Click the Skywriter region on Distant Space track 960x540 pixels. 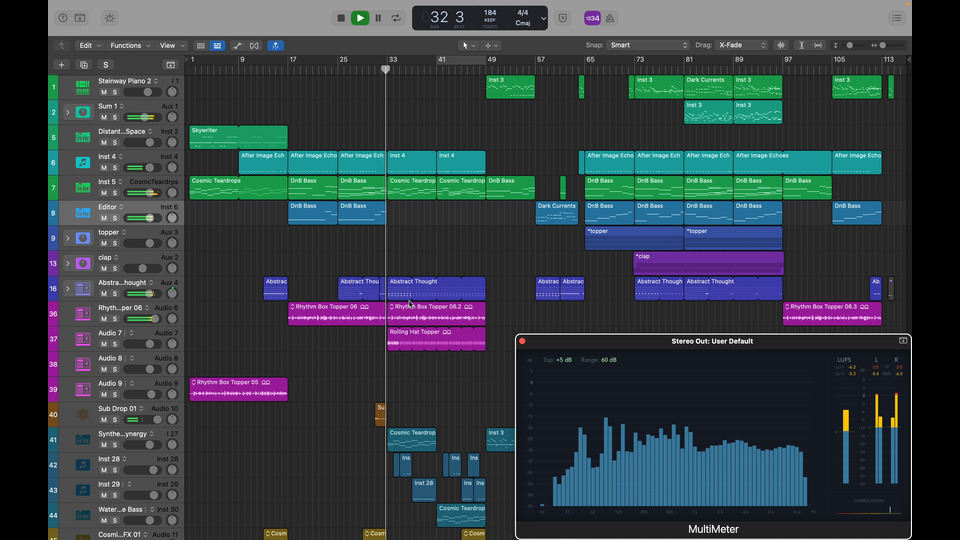click(x=214, y=137)
